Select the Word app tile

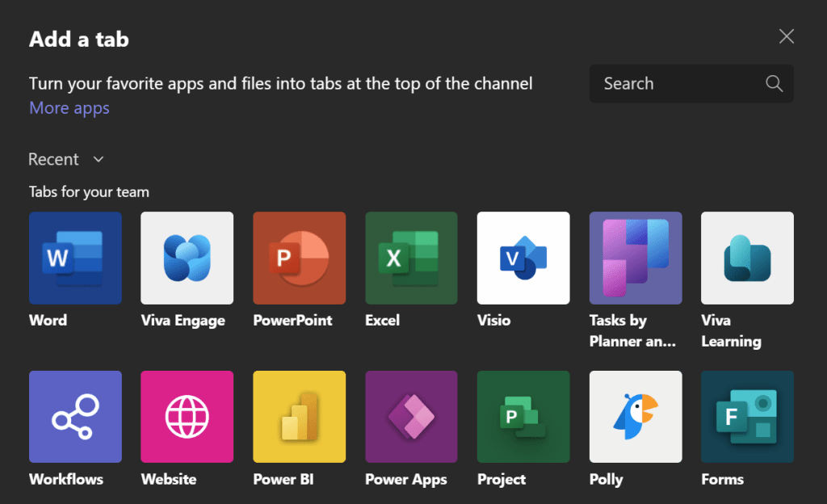75,258
